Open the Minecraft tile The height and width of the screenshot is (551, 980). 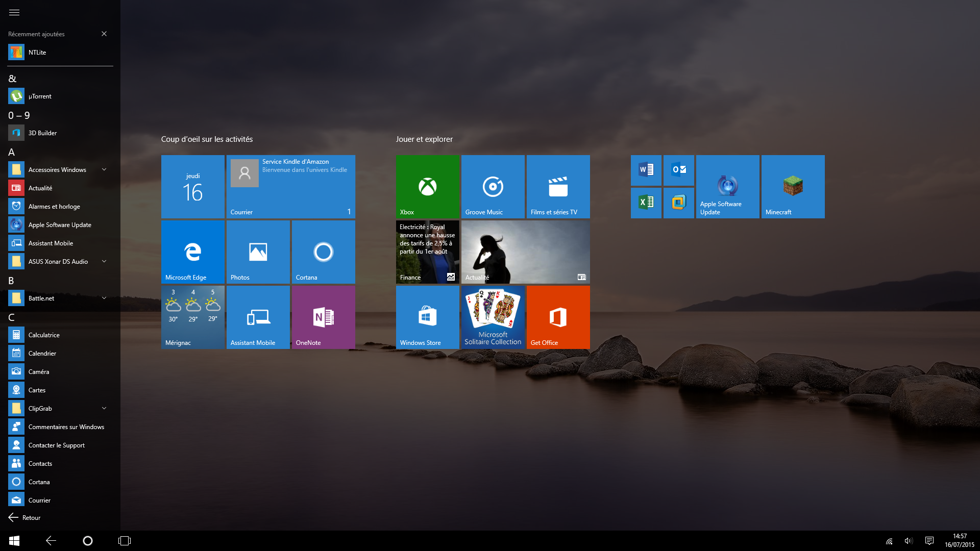(793, 187)
